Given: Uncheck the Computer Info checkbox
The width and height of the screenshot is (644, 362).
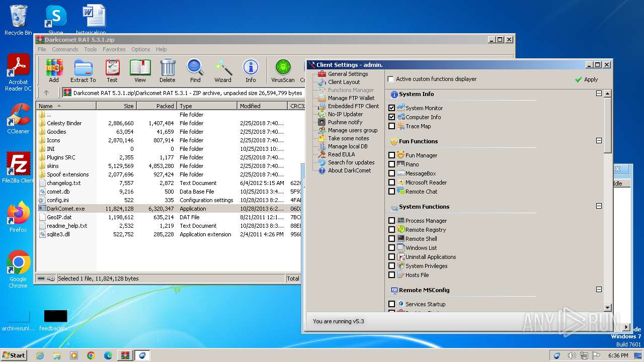Looking at the screenshot, I should 392,117.
